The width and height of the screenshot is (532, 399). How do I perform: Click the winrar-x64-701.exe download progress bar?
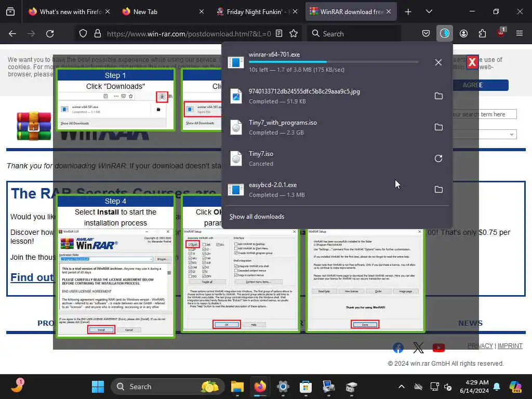(x=334, y=62)
